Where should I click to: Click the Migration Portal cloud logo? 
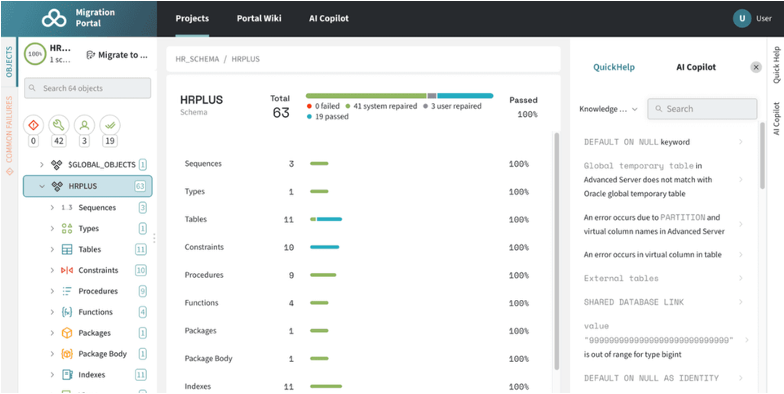(54, 18)
